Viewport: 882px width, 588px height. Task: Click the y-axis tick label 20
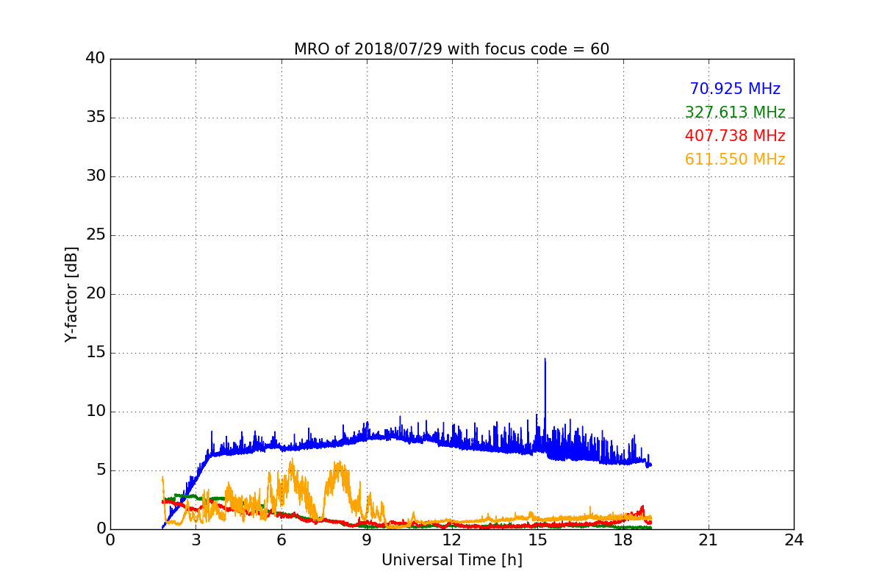tap(95, 294)
